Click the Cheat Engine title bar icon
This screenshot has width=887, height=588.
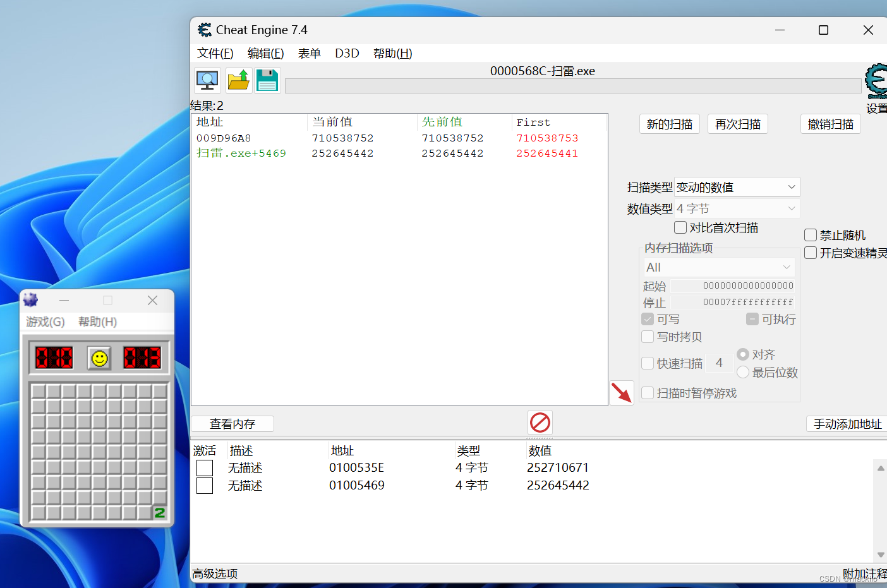point(205,30)
